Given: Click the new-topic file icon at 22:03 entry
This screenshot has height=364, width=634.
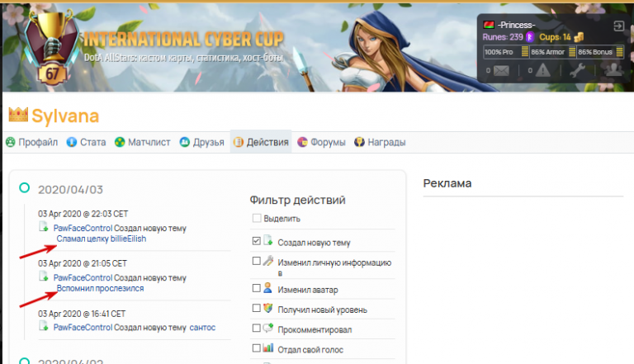Looking at the screenshot, I should [x=43, y=226].
